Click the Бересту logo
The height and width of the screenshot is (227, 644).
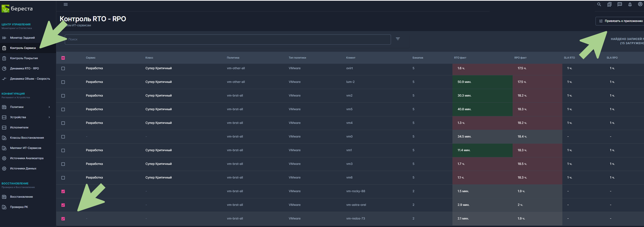tap(17, 9)
